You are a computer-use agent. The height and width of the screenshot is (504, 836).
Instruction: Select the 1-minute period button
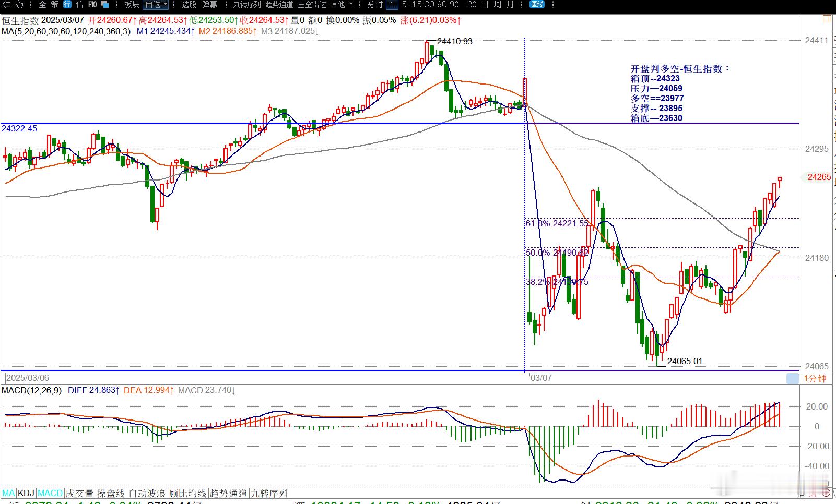[392, 5]
